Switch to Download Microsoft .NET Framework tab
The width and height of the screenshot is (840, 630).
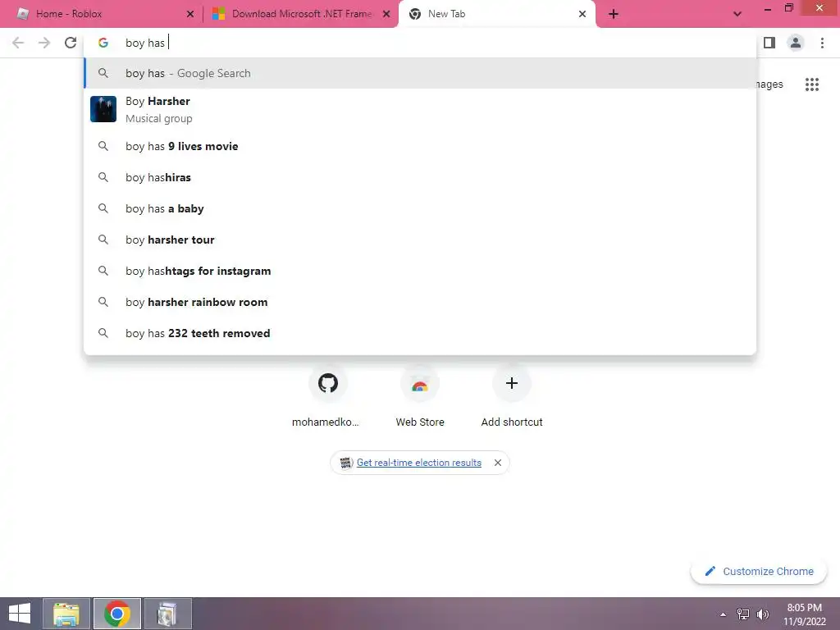pos(301,14)
